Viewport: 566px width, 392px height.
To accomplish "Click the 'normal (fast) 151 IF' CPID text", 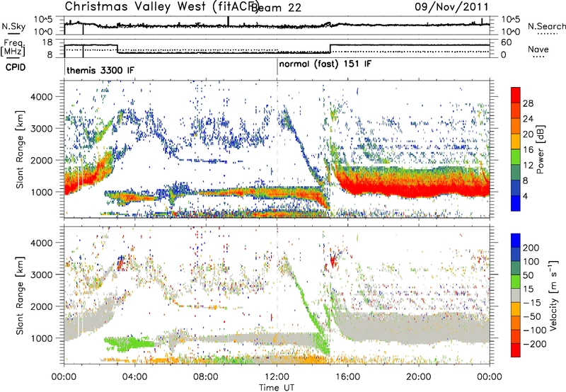I will (x=325, y=64).
